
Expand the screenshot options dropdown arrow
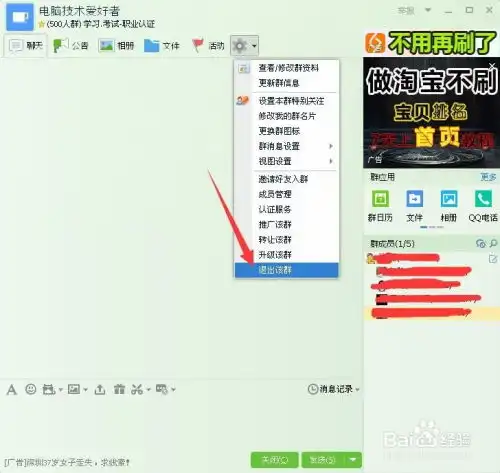(x=148, y=389)
